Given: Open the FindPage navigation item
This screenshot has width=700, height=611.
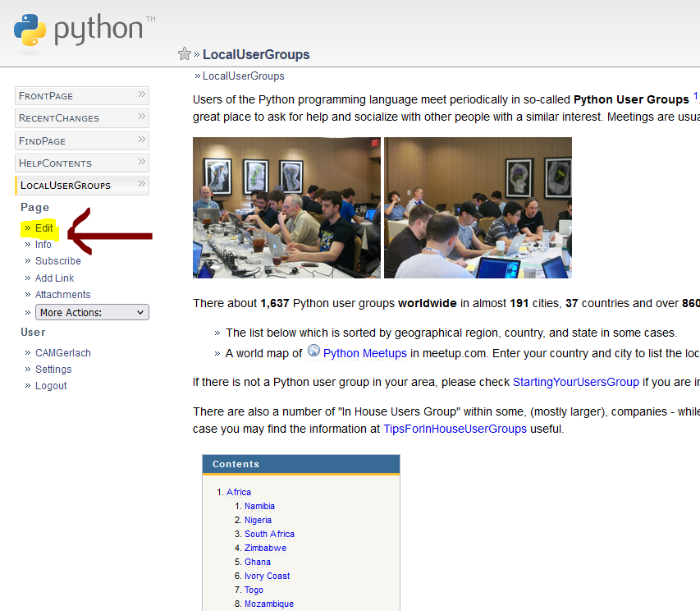Looking at the screenshot, I should 82,140.
